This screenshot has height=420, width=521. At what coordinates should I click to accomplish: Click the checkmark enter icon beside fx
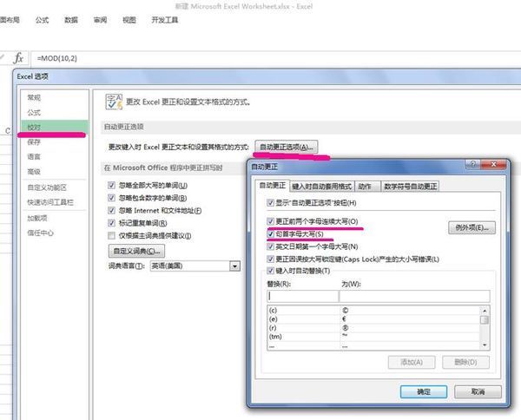click(x=3, y=57)
